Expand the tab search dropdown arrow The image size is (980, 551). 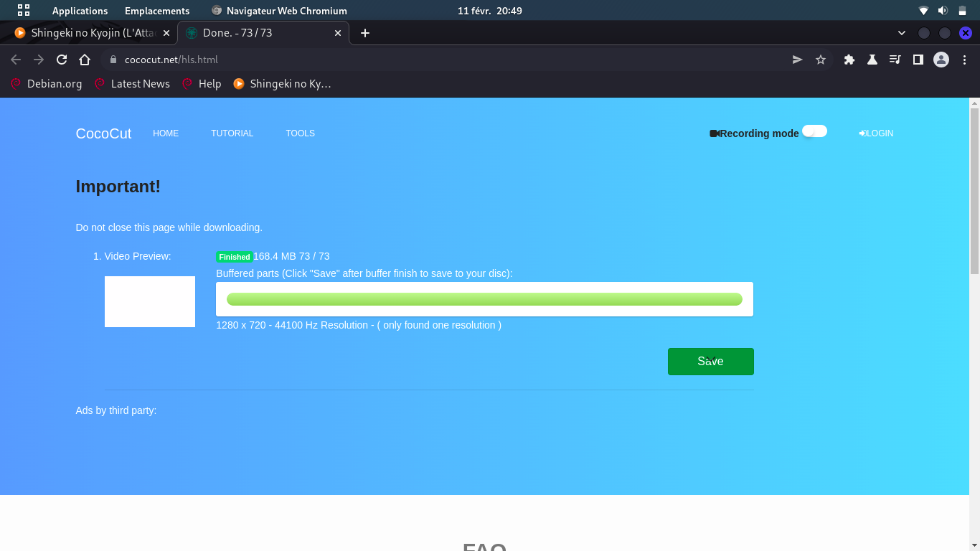click(x=902, y=33)
